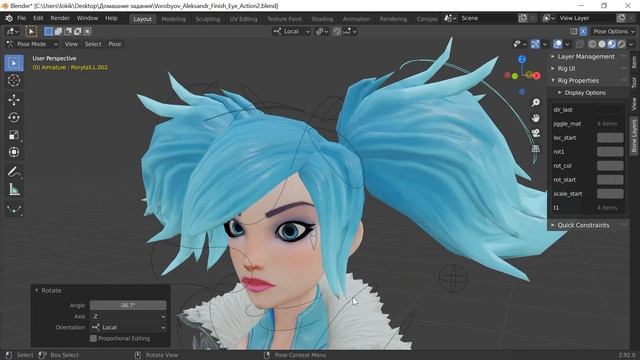Switch perspective/orthographic grid gizmo
The image size is (640, 360).
[536, 149]
